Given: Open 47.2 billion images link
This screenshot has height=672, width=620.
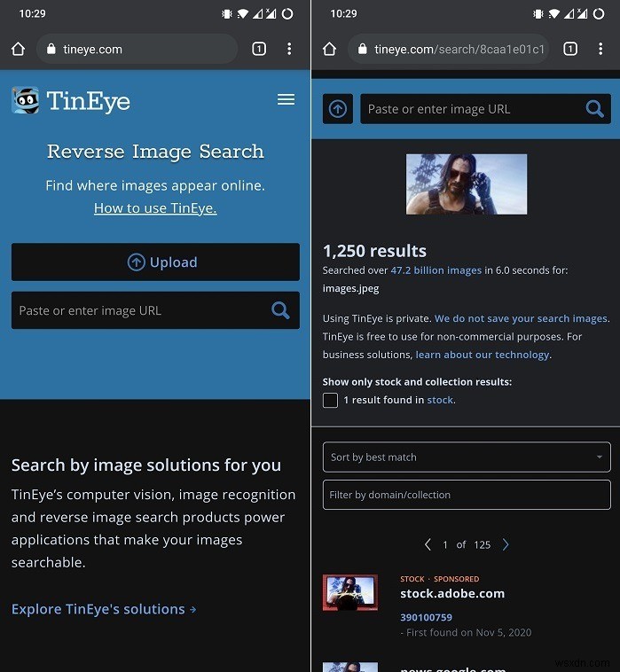Looking at the screenshot, I should pyautogui.click(x=436, y=270).
